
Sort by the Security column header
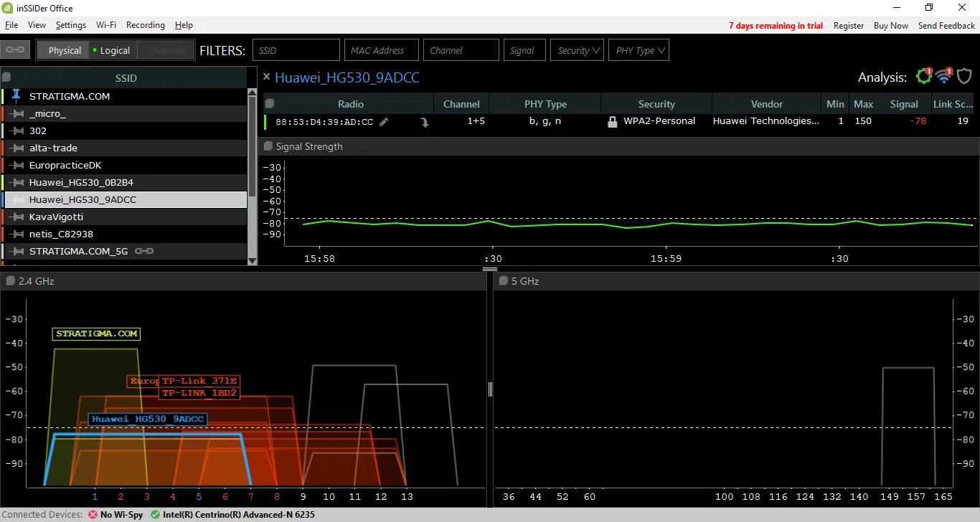tap(656, 104)
